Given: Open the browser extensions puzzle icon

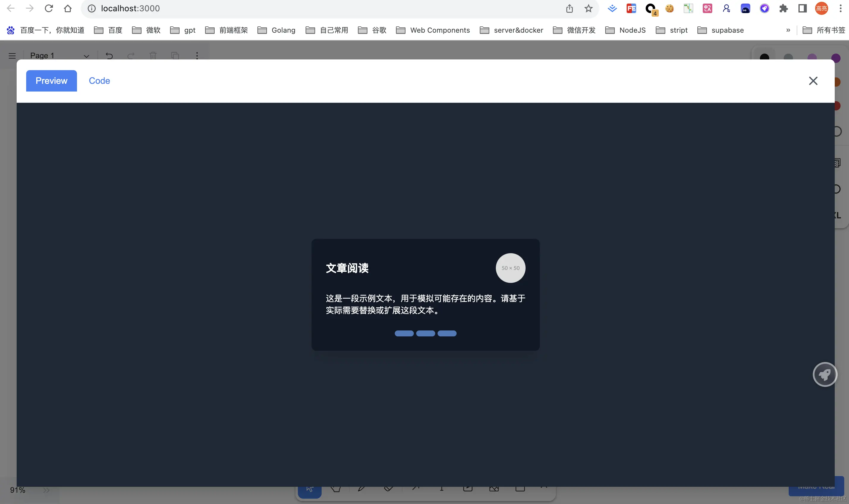Looking at the screenshot, I should [x=783, y=9].
